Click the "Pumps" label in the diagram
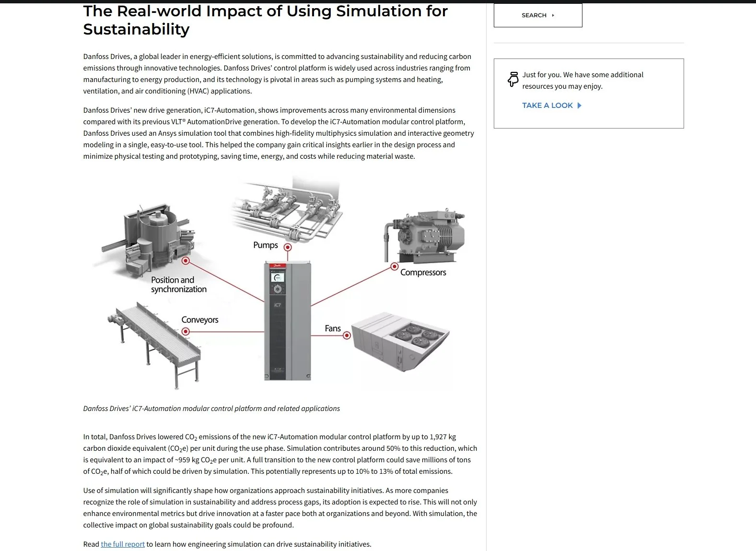The image size is (756, 551). pos(266,245)
